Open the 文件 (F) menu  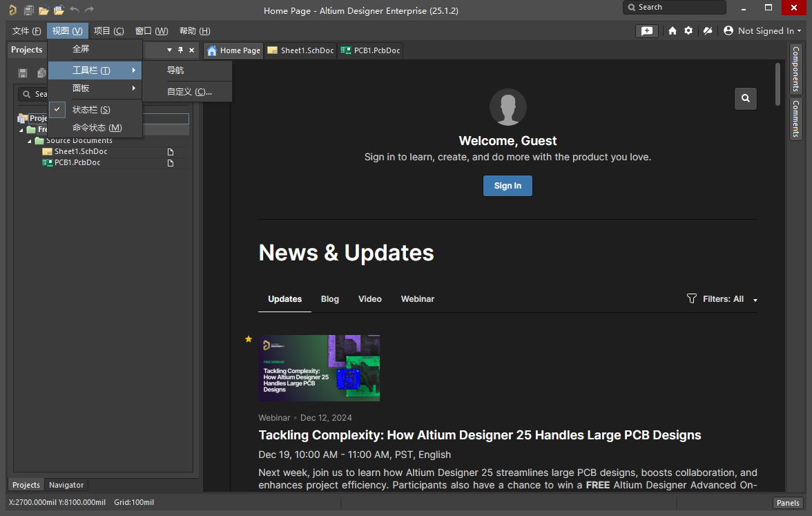click(26, 31)
